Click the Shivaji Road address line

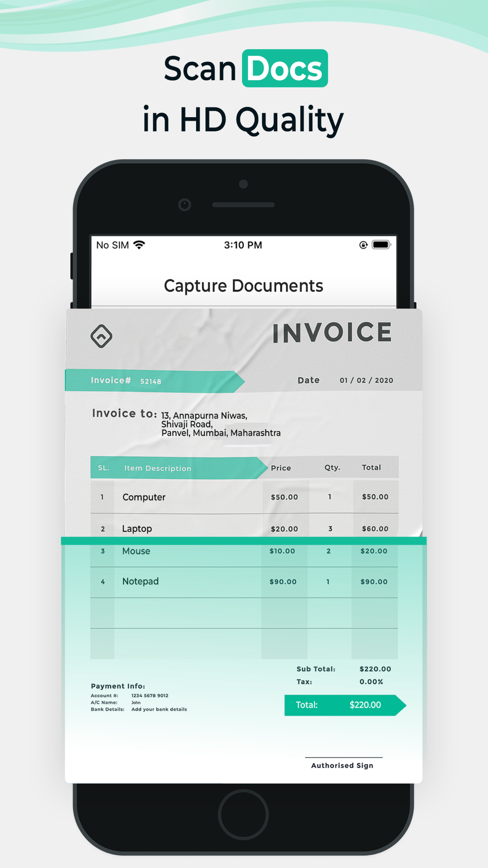(x=187, y=424)
